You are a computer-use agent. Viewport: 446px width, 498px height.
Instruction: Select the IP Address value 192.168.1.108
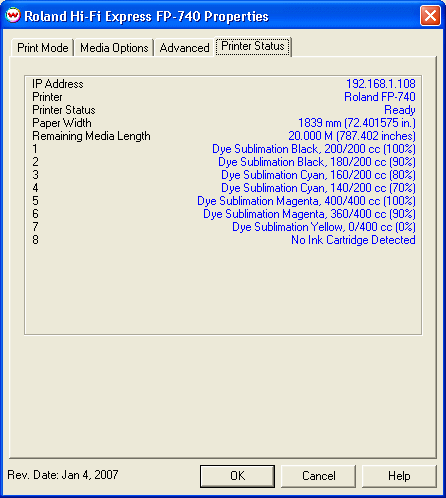coord(381,84)
